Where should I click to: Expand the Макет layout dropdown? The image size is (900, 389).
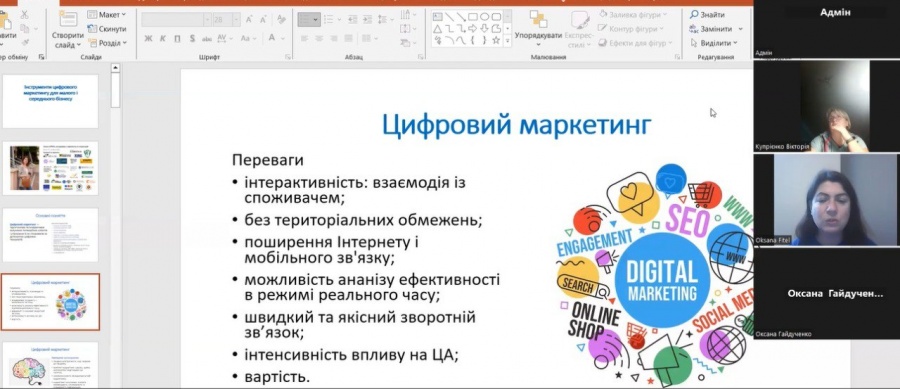coord(107,14)
